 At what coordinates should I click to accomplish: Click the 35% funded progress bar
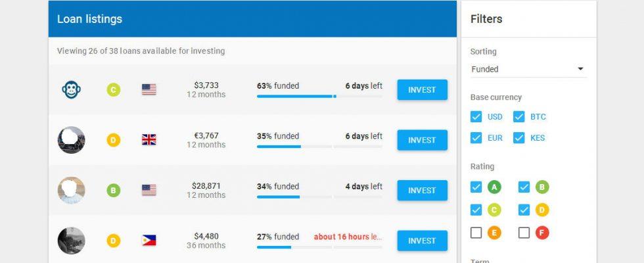pos(319,147)
